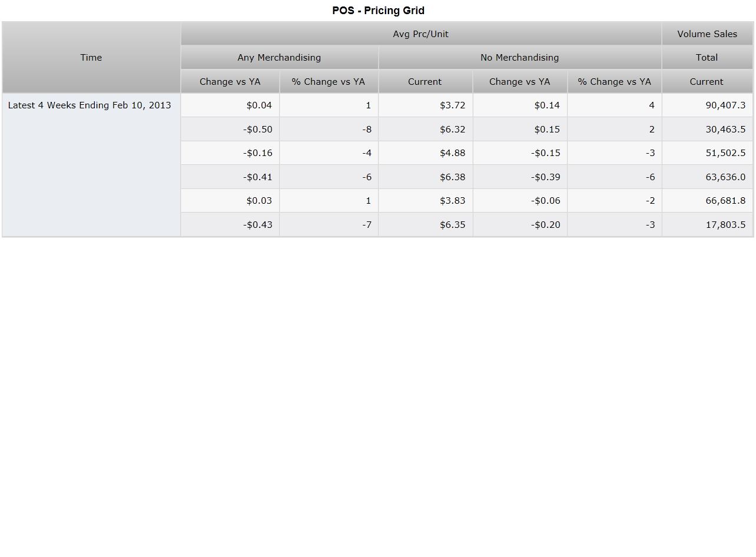
Task: Select the 30,463.5 volume cell
Action: click(707, 130)
